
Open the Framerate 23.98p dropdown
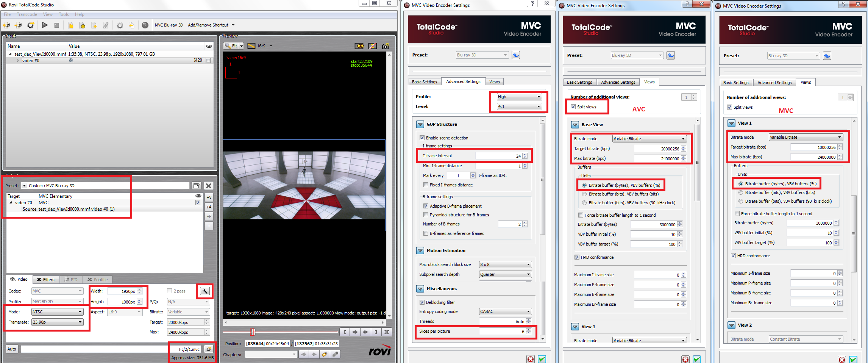(57, 322)
